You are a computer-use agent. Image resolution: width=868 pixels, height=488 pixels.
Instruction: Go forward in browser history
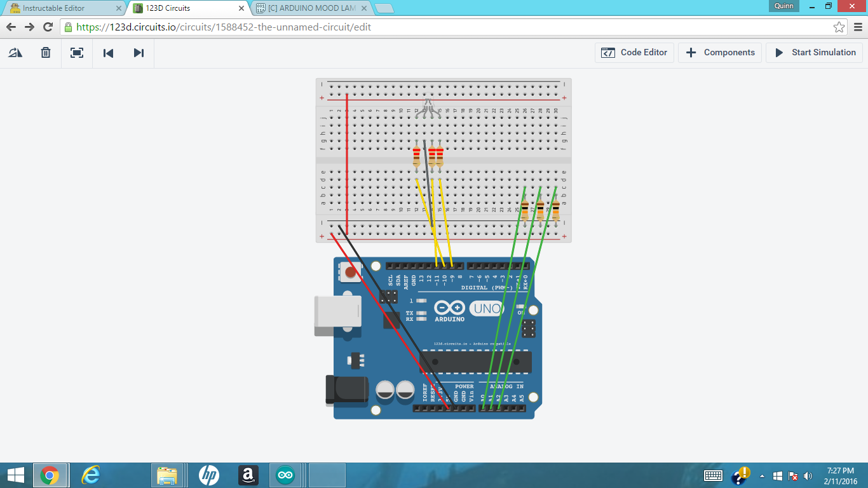click(x=29, y=27)
